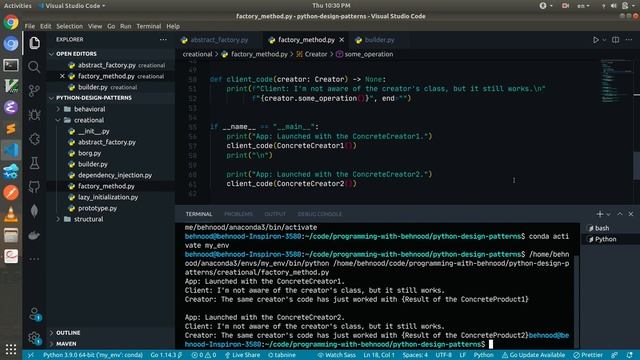Viewport: 640px width, 360px height.
Task: Collapse the creational folder
Action: [x=89, y=120]
